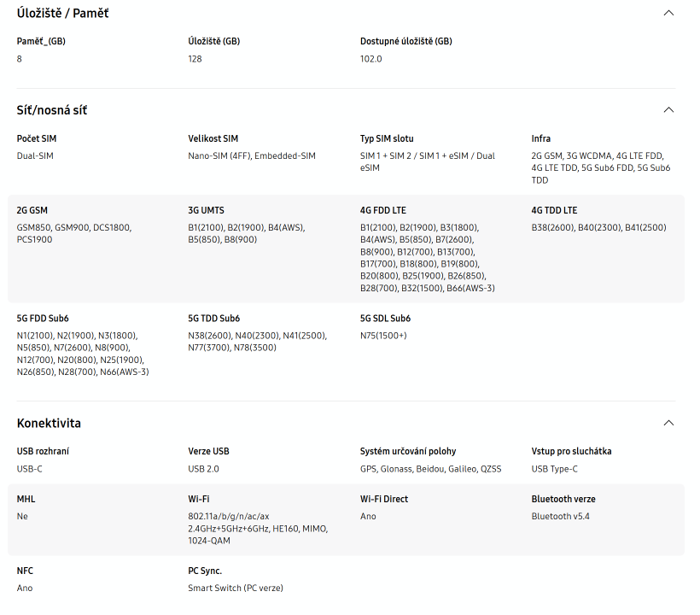Click the Vstup pro sluchátka label
Image resolution: width=700 pixels, height=615 pixels.
(571, 451)
